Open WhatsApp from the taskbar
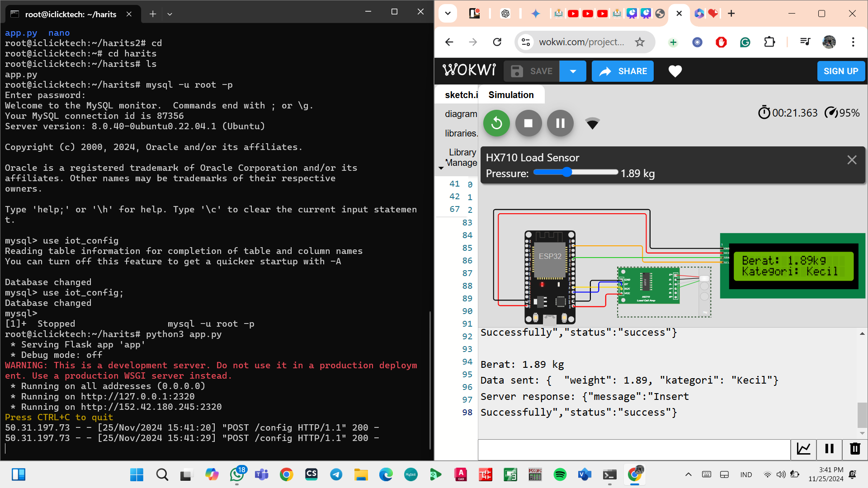The height and width of the screenshot is (488, 868). pyautogui.click(x=237, y=474)
